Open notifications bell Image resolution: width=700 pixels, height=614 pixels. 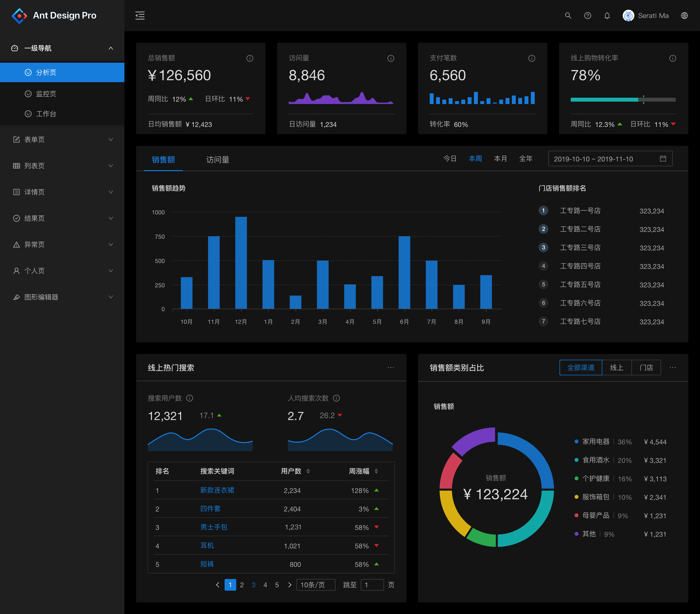(x=607, y=15)
